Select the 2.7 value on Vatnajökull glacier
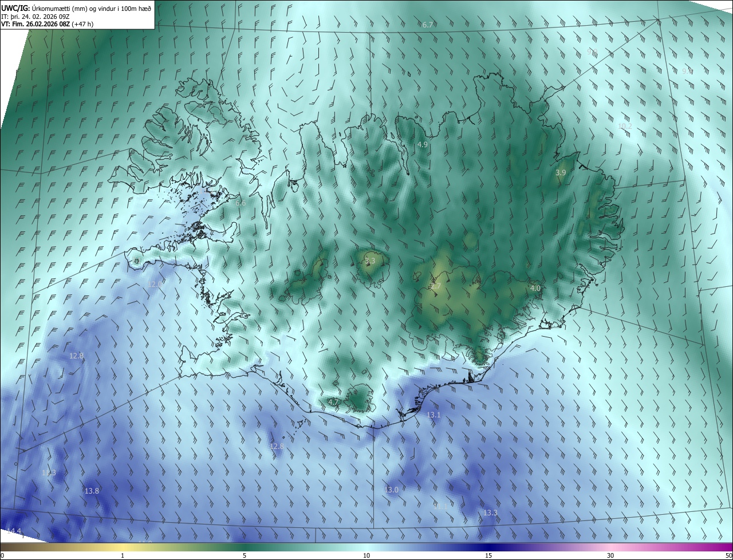This screenshot has width=733, height=560. pos(436,286)
